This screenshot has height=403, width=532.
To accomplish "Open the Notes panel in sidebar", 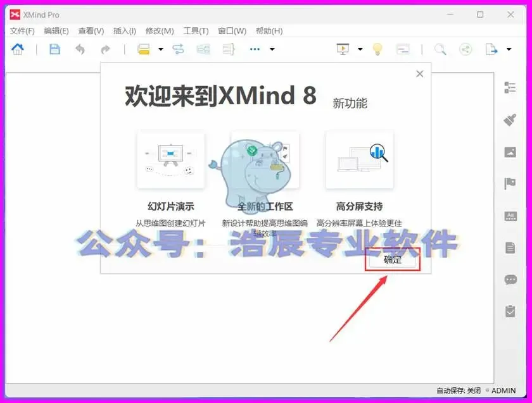I will coord(510,248).
